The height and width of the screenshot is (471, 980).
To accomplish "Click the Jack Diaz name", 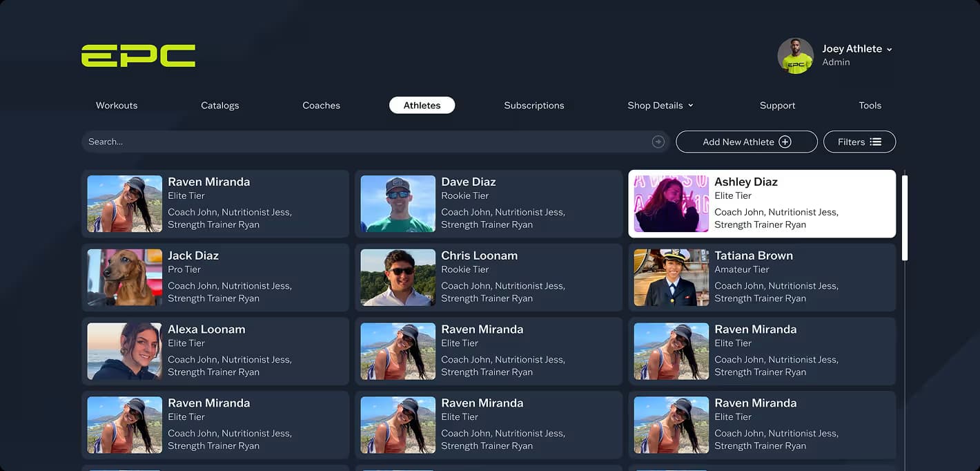I will point(193,256).
